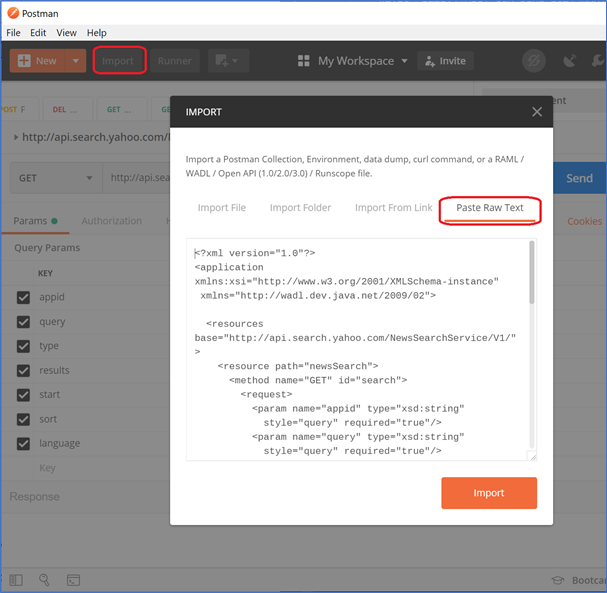This screenshot has height=593, width=607.
Task: Open the Postman console icon
Action: pyautogui.click(x=73, y=580)
